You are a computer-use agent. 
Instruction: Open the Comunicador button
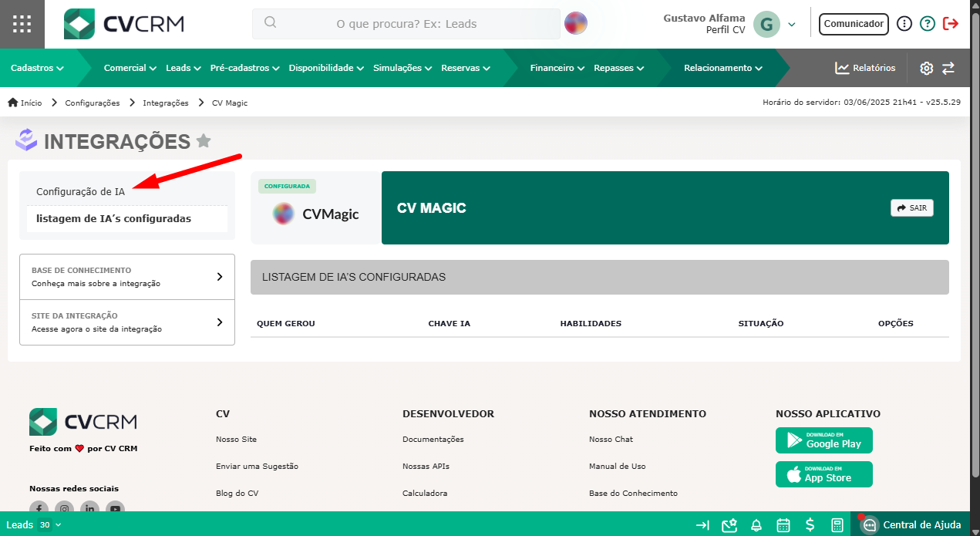pyautogui.click(x=854, y=24)
